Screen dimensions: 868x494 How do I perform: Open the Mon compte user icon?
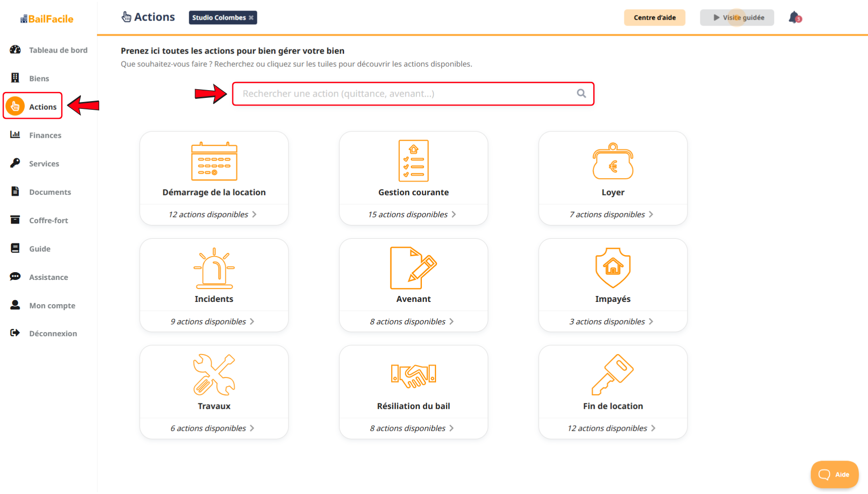pos(15,305)
